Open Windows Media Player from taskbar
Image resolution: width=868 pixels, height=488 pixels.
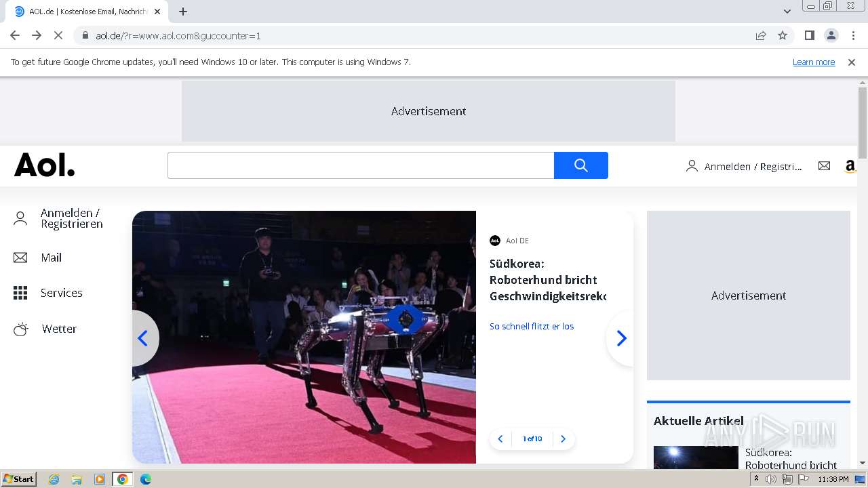pyautogui.click(x=100, y=479)
